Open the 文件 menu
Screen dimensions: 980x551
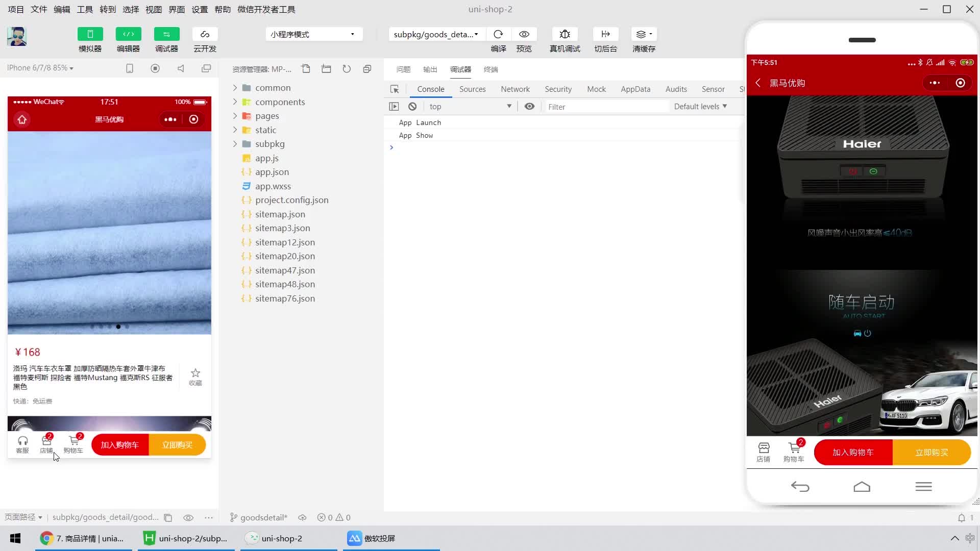[39, 9]
